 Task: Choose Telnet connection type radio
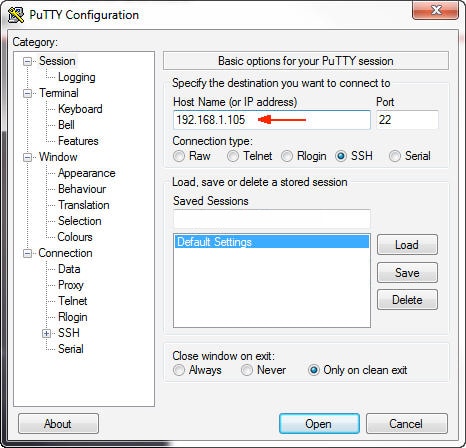233,156
